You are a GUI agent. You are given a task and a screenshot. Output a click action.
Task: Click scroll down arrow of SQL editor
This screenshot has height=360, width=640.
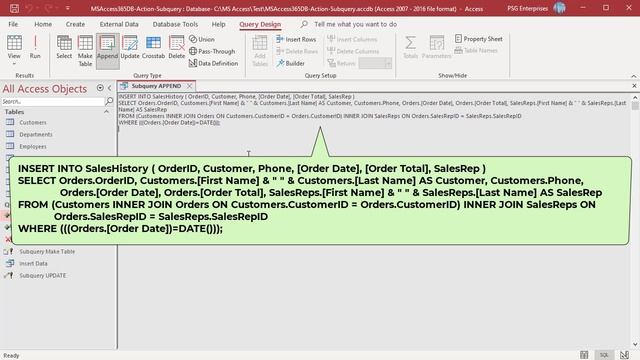(x=635, y=345)
